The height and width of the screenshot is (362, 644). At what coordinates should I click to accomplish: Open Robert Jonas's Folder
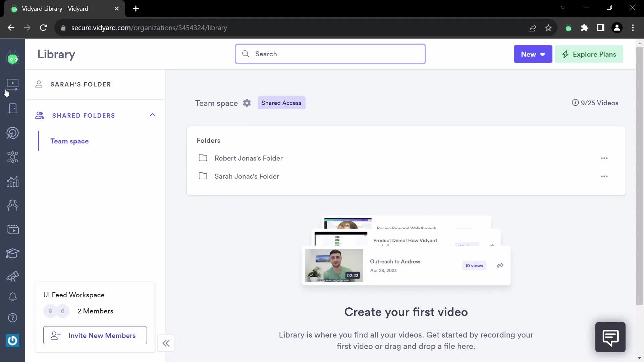click(x=249, y=158)
